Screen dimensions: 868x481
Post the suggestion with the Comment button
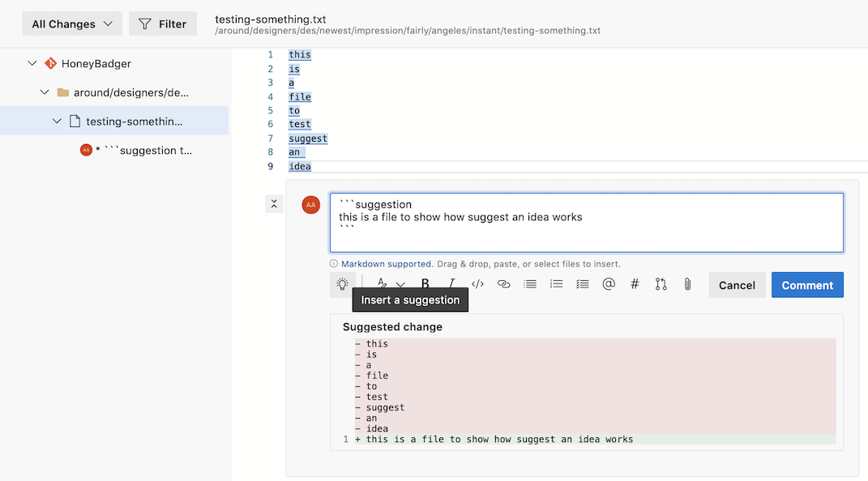[806, 285]
